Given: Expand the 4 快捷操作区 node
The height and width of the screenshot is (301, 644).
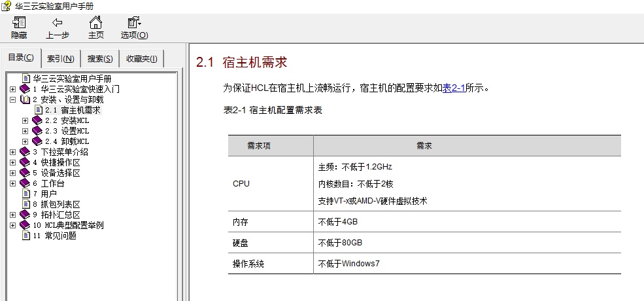Looking at the screenshot, I should tap(12, 162).
